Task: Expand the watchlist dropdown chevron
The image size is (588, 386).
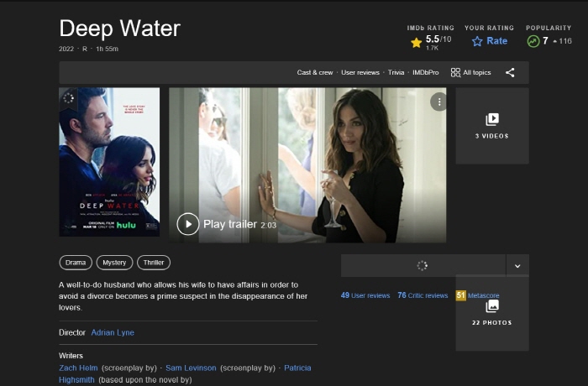Action: pos(517,266)
